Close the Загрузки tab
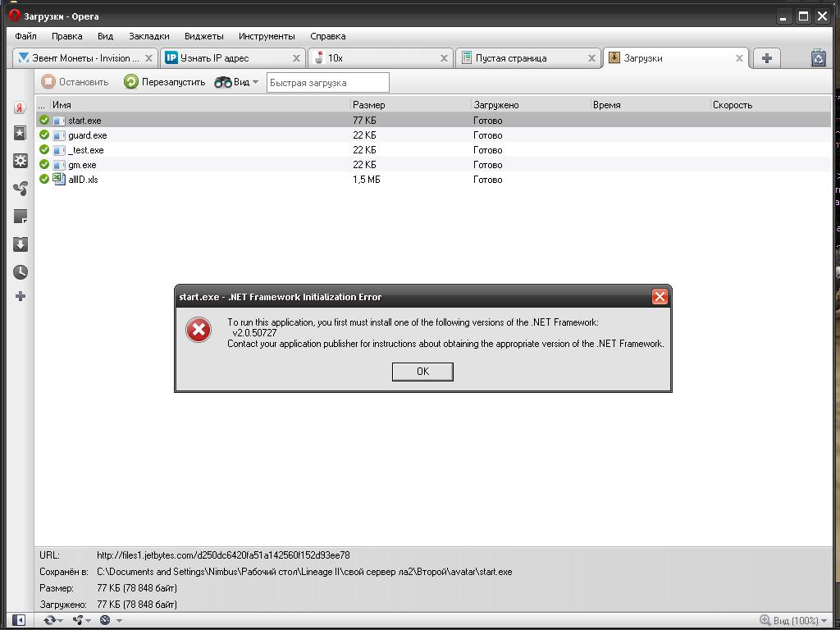 click(x=739, y=58)
